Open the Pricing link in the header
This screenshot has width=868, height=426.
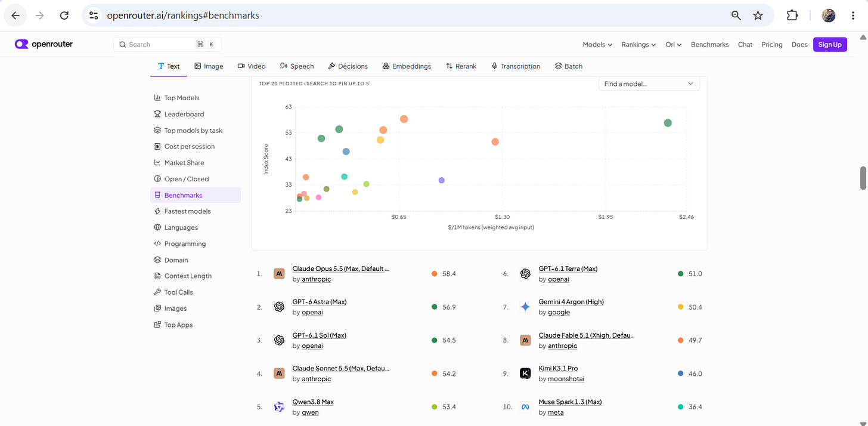(772, 45)
